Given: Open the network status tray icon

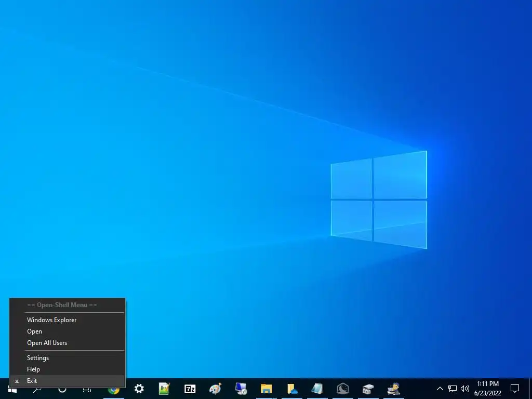Looking at the screenshot, I should pos(453,389).
